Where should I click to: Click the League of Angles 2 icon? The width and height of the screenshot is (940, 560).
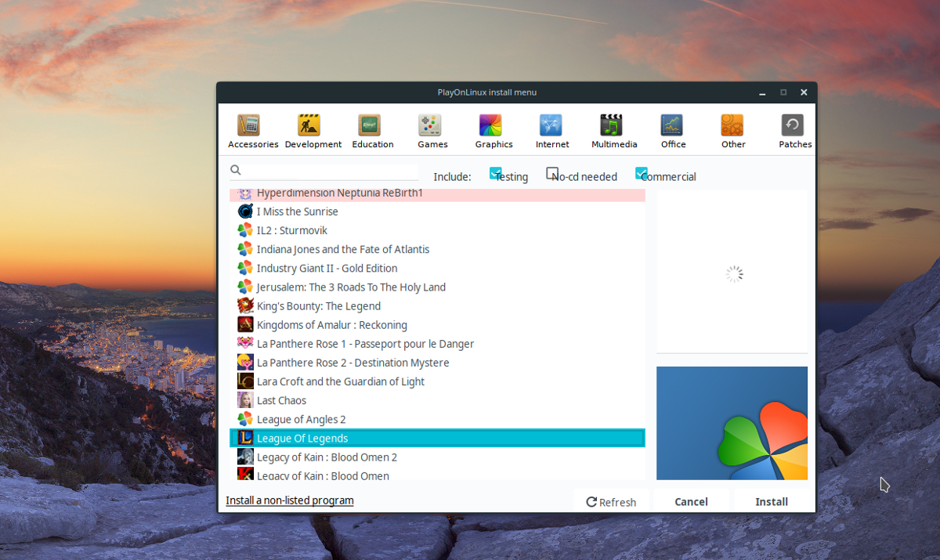tap(245, 419)
